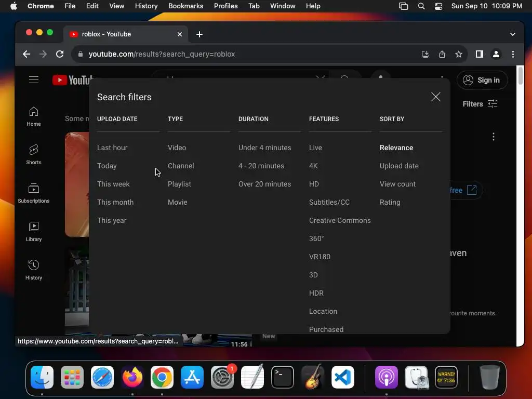This screenshot has height=399, width=532.
Task: Toggle the Live feature filter
Action: (315, 148)
